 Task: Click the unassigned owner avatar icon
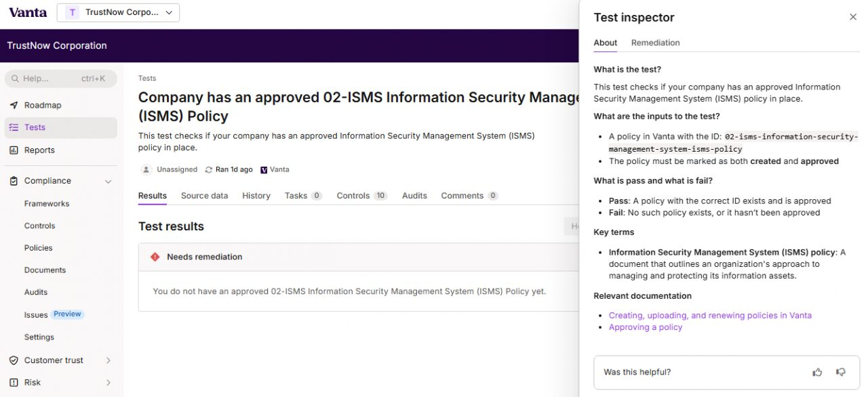(x=146, y=169)
